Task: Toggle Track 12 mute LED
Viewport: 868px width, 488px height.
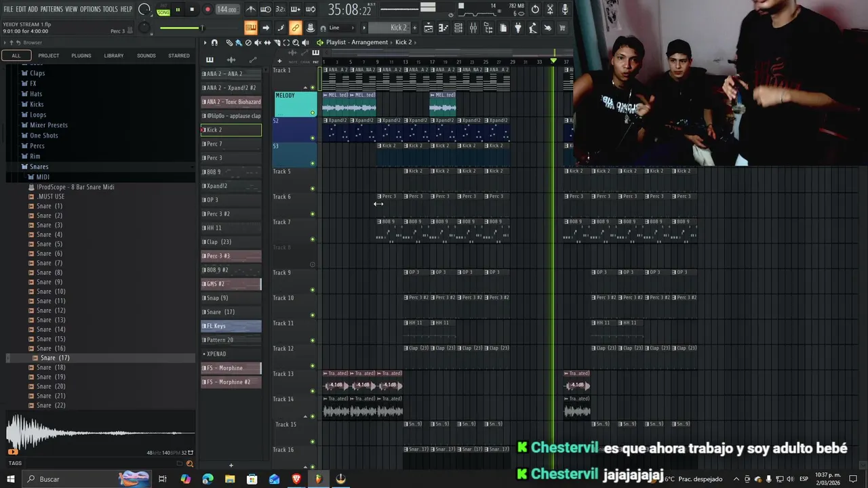Action: point(313,366)
